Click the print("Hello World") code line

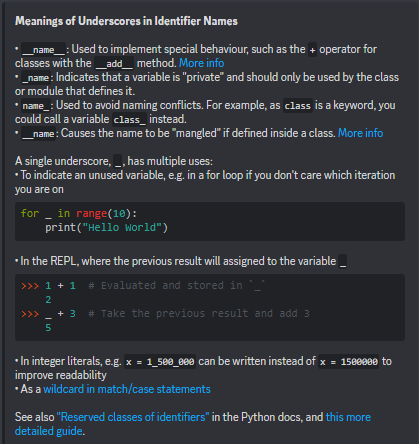click(107, 228)
